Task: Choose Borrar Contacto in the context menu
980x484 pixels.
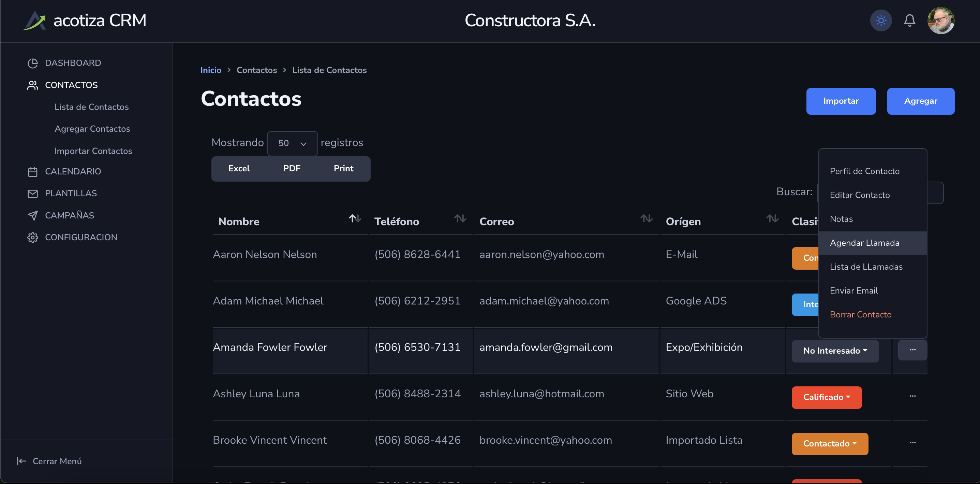Action: [x=860, y=315]
